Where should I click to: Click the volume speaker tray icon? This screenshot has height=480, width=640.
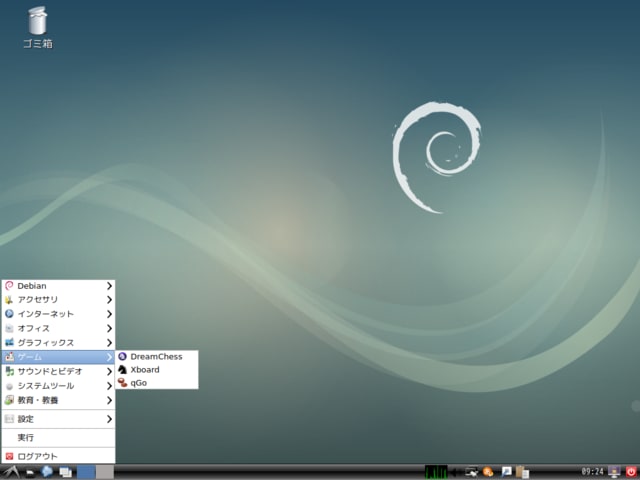tap(455, 473)
